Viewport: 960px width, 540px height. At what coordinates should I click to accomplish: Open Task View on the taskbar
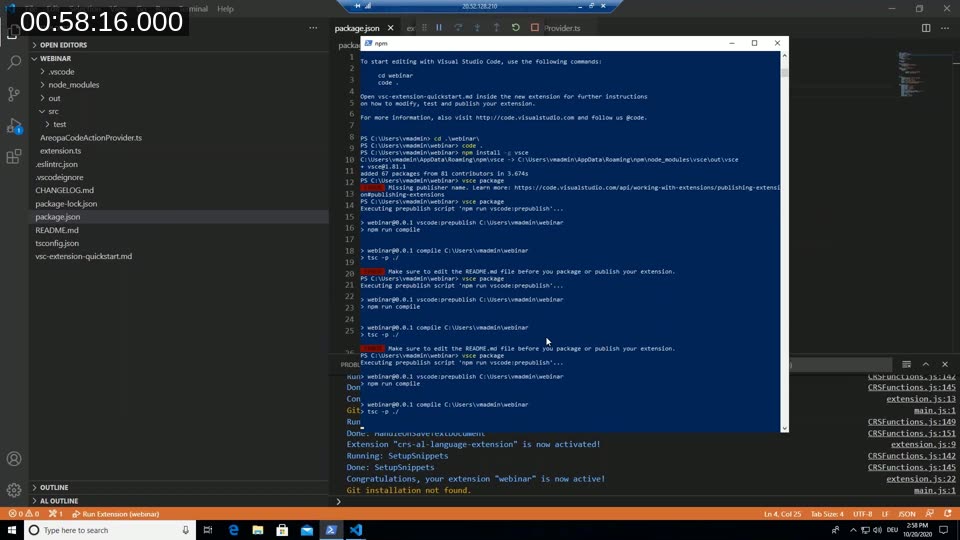click(208, 530)
